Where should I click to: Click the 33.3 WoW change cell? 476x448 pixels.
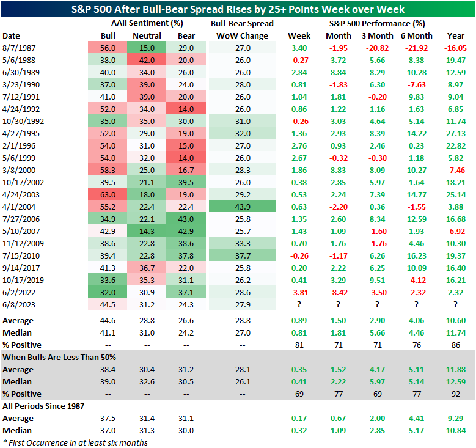243,244
